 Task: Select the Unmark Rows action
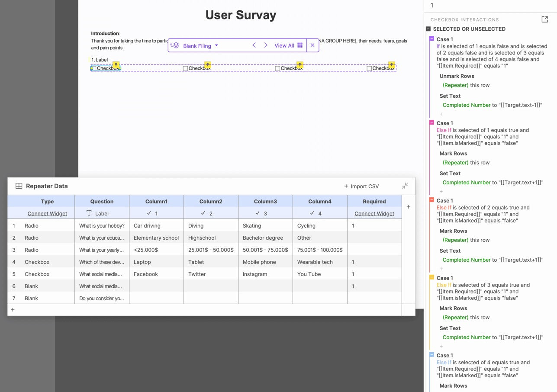pos(457,76)
